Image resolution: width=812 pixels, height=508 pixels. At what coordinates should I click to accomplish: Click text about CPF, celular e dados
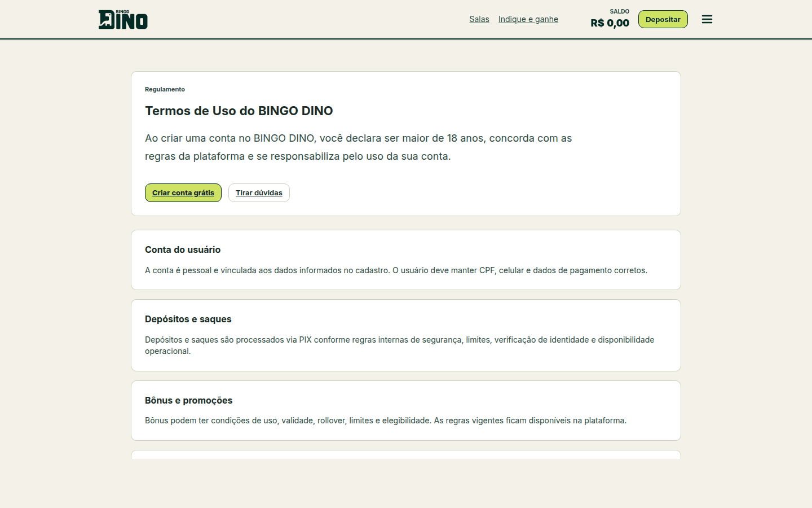point(396,270)
